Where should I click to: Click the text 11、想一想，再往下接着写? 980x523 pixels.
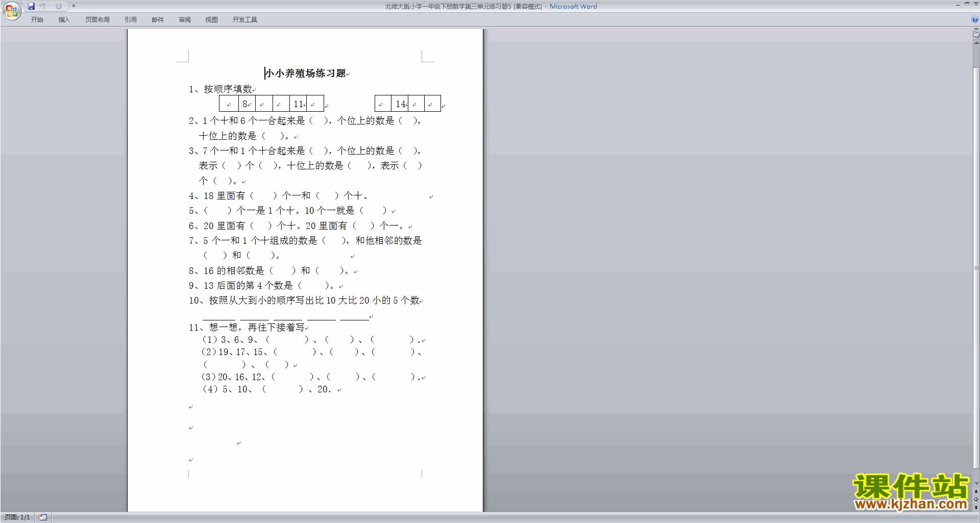[x=247, y=328]
